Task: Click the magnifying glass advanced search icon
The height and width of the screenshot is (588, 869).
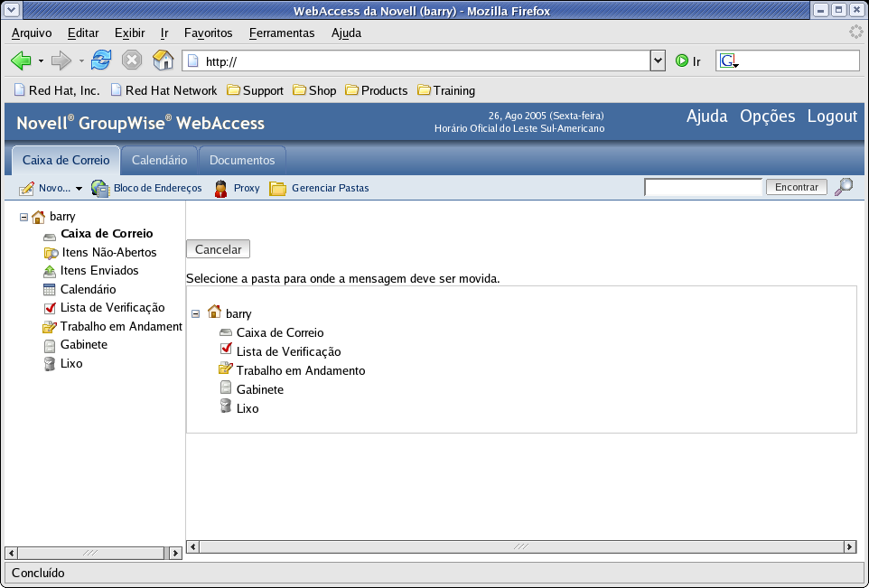Action: [844, 187]
